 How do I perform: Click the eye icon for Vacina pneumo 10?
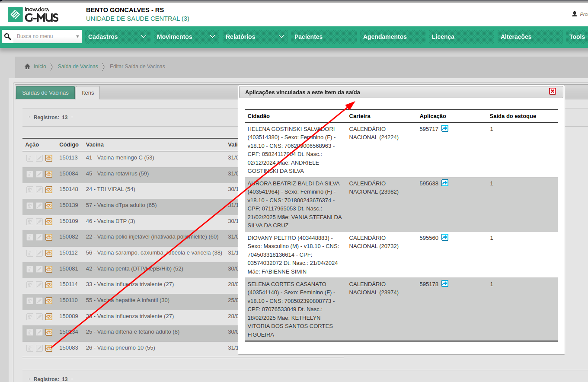point(49,348)
